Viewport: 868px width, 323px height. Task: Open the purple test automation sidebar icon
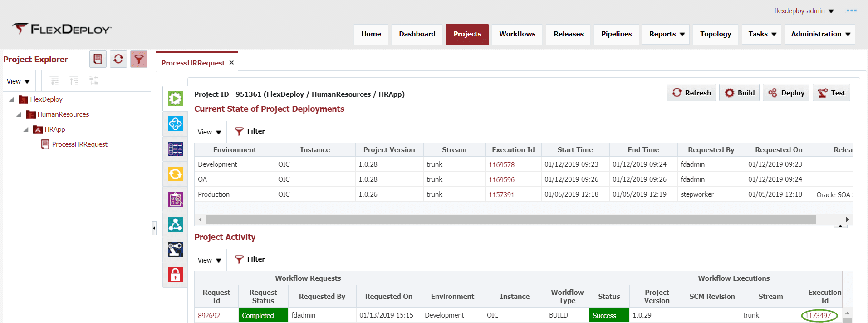[176, 199]
